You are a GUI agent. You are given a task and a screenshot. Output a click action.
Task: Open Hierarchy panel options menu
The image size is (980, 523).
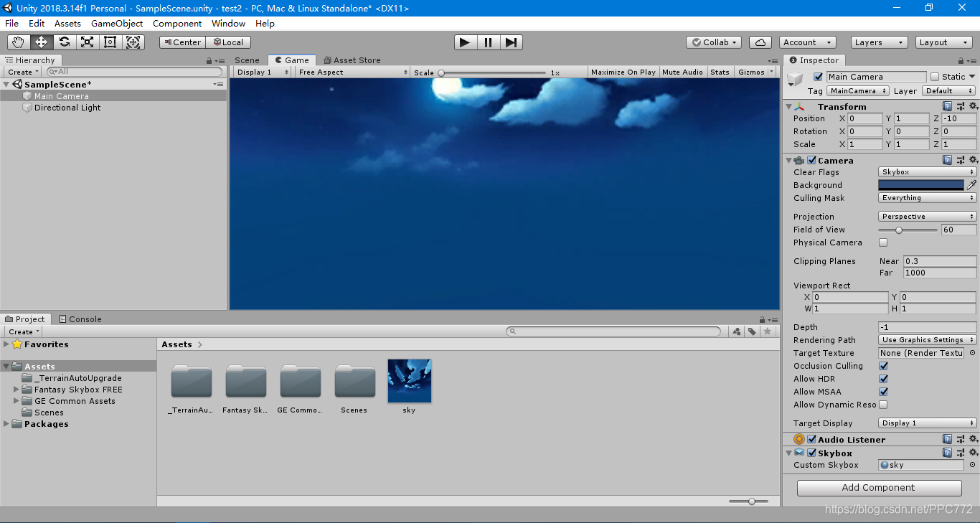pyautogui.click(x=219, y=61)
